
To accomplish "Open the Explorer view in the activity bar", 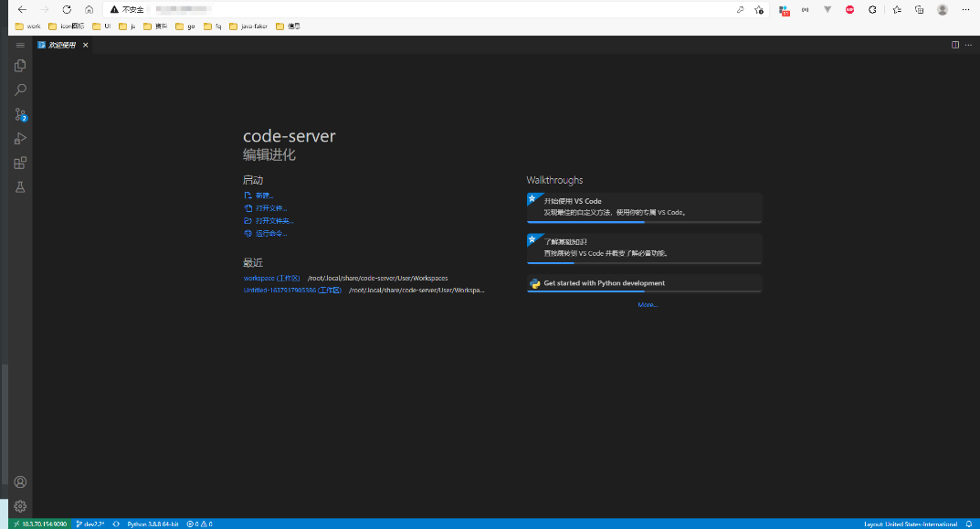I will 20,66.
